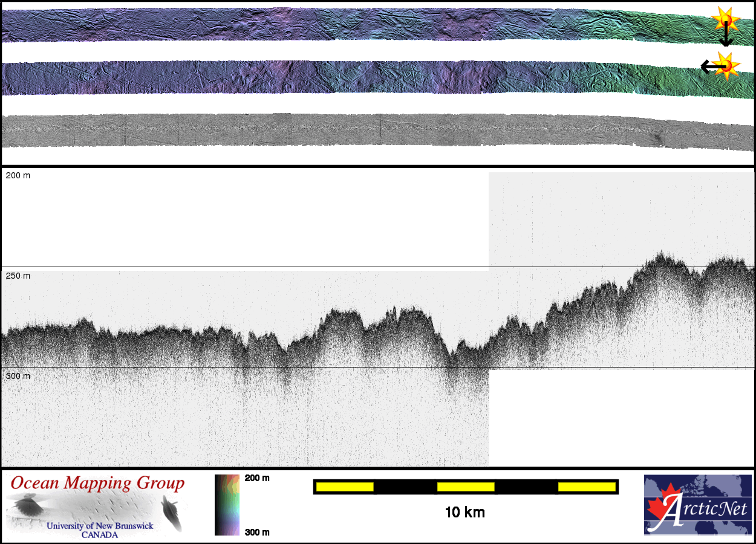The image size is (756, 544).
Task: Select the grayscale backscatter swath strip
Action: (x=363, y=129)
